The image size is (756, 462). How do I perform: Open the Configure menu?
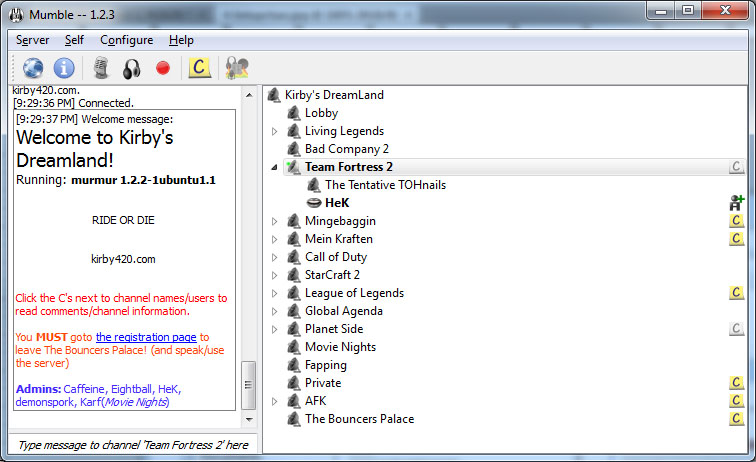click(126, 40)
